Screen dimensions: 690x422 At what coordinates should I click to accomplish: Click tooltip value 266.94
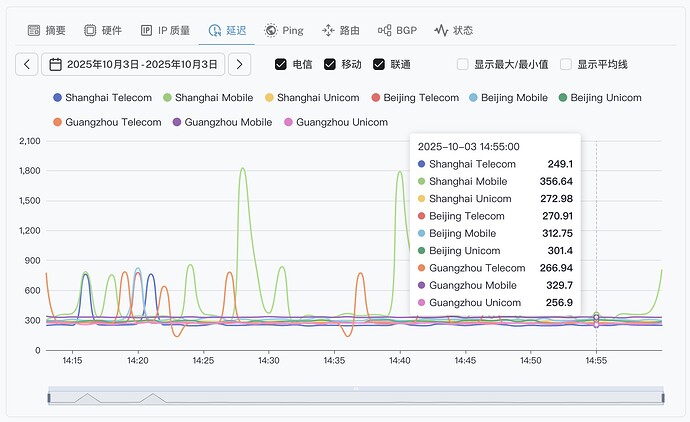[556, 268]
